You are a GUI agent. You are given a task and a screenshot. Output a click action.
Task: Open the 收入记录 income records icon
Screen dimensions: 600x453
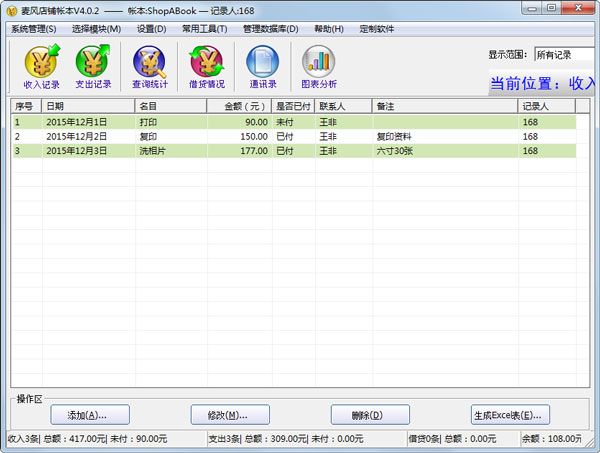(42, 67)
